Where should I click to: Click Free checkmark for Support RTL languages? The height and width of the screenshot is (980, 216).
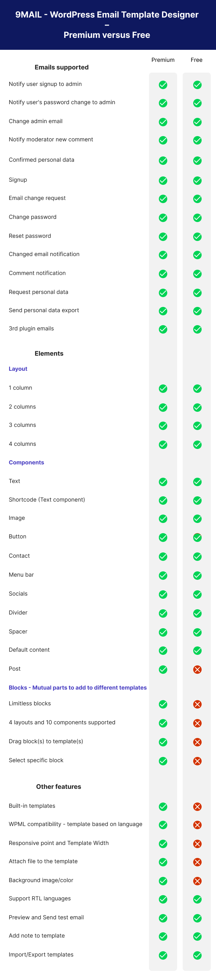pyautogui.click(x=197, y=899)
